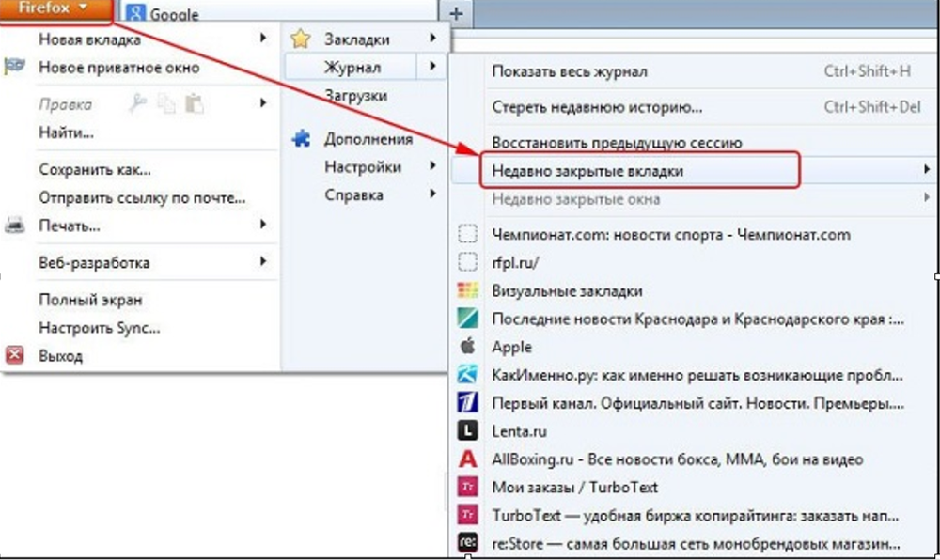Click the private window mask icon
The height and width of the screenshot is (560, 940).
coord(14,66)
